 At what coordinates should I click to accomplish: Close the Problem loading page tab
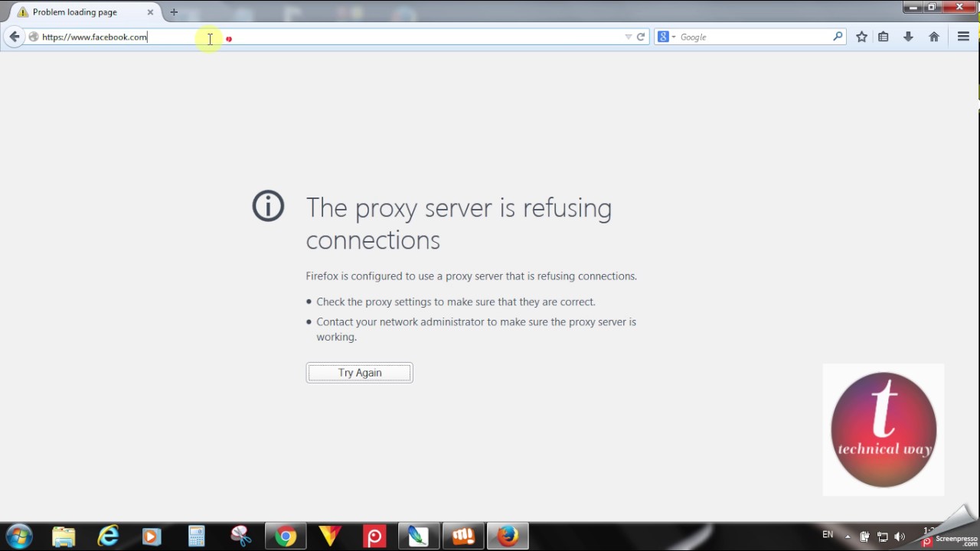(150, 12)
